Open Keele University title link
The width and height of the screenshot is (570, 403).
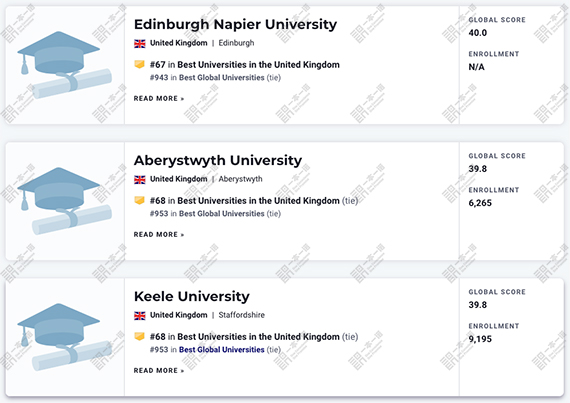[x=192, y=297]
